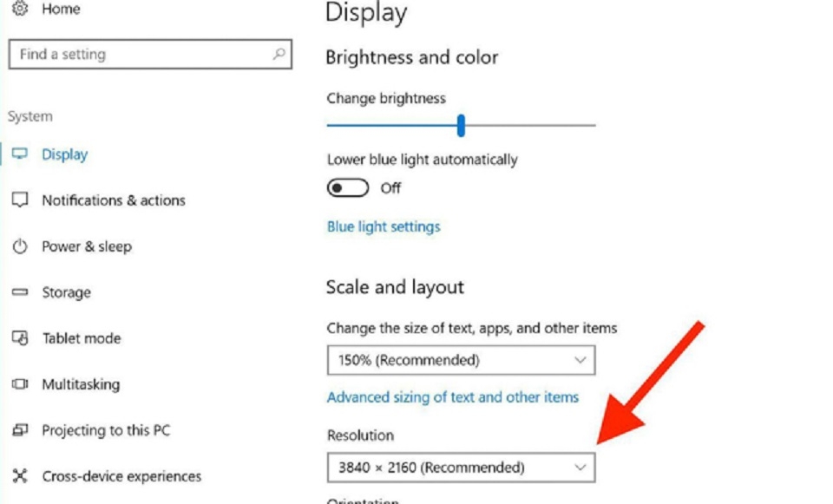Screen dimensions: 833x504
Task: Click the Cross-device experiences icon
Action: [20, 476]
